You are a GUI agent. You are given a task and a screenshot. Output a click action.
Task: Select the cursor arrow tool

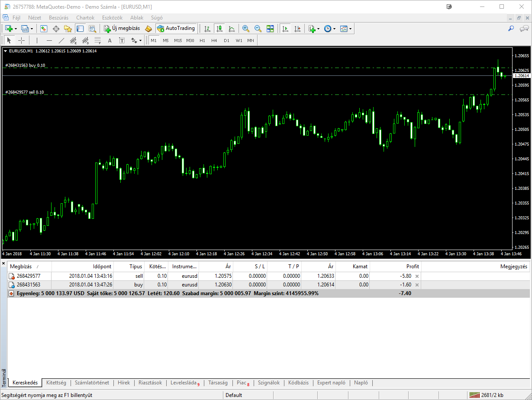[9, 40]
